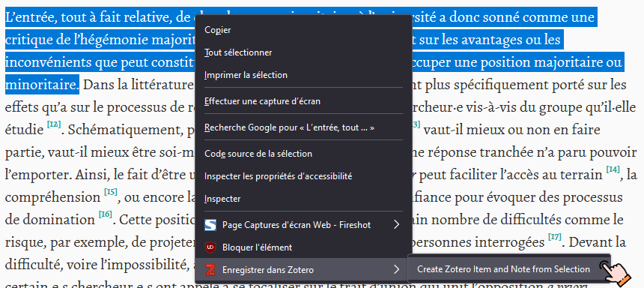The image size is (644, 288).
Task: Select Tout sélectionner menu entry
Action: (x=303, y=52)
